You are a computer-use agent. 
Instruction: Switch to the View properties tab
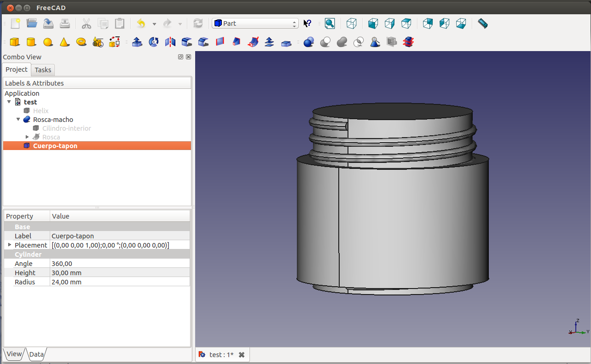point(14,354)
